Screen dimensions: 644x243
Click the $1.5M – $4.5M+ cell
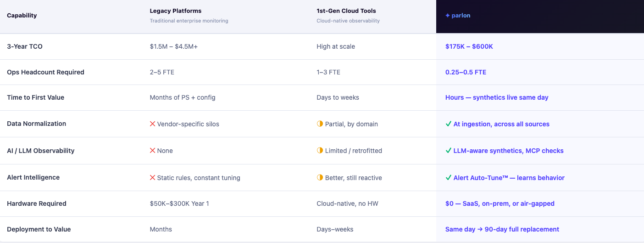[174, 46]
